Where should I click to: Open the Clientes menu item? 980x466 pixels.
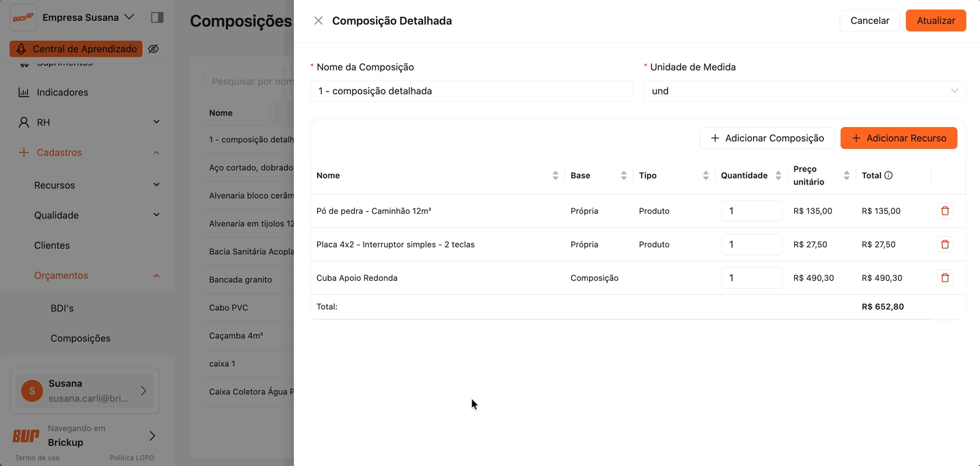52,245
